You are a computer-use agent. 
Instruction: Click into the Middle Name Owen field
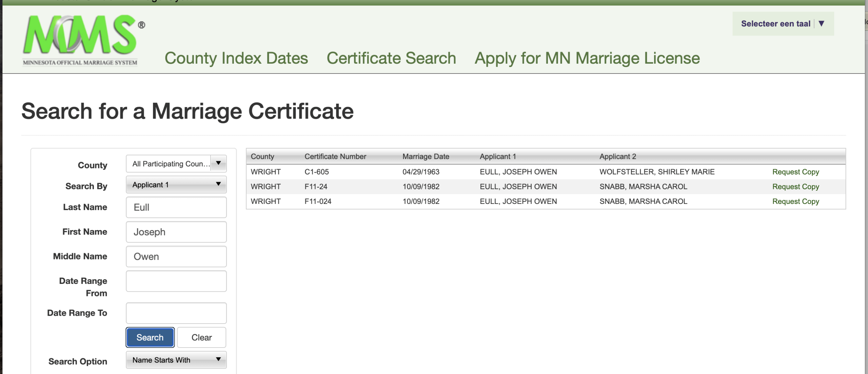176,256
